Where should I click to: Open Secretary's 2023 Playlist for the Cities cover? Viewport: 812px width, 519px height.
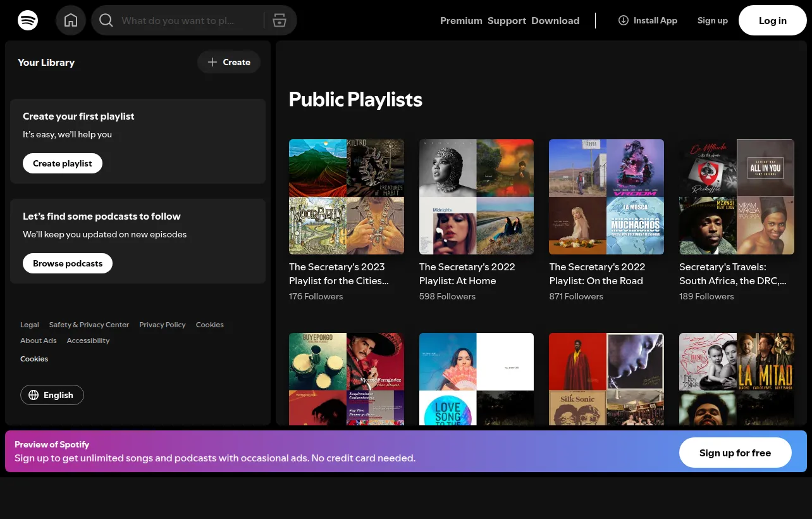[347, 197]
